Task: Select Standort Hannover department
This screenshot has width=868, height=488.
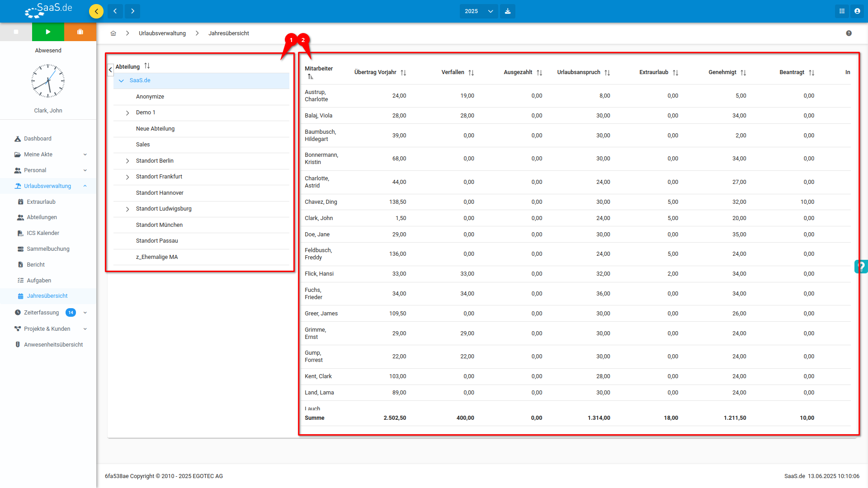Action: (x=201, y=193)
